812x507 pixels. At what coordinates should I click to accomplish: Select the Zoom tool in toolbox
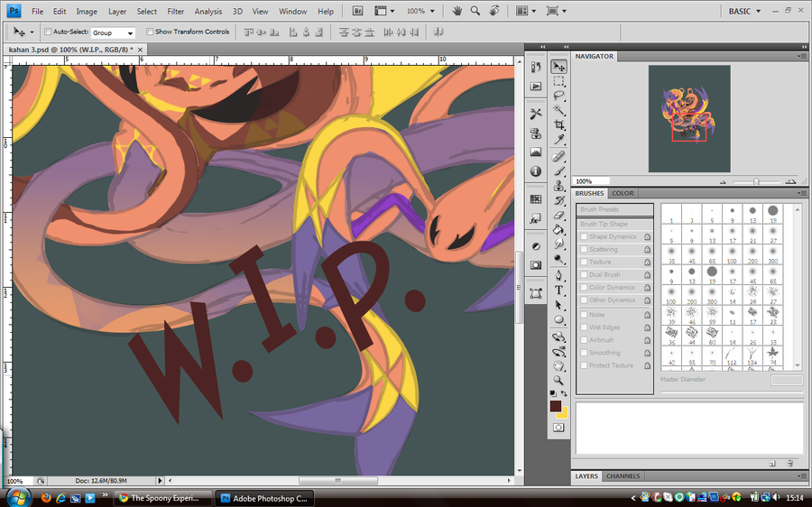coord(558,381)
